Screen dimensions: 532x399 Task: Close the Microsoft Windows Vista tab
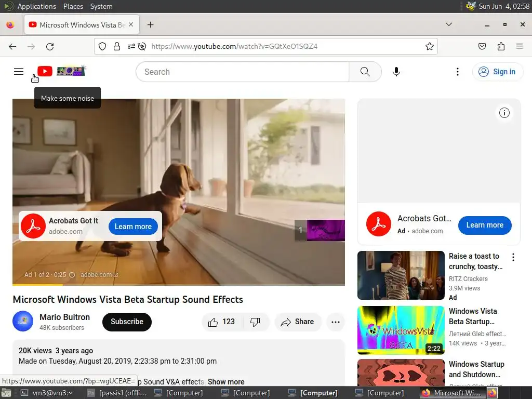coord(131,25)
